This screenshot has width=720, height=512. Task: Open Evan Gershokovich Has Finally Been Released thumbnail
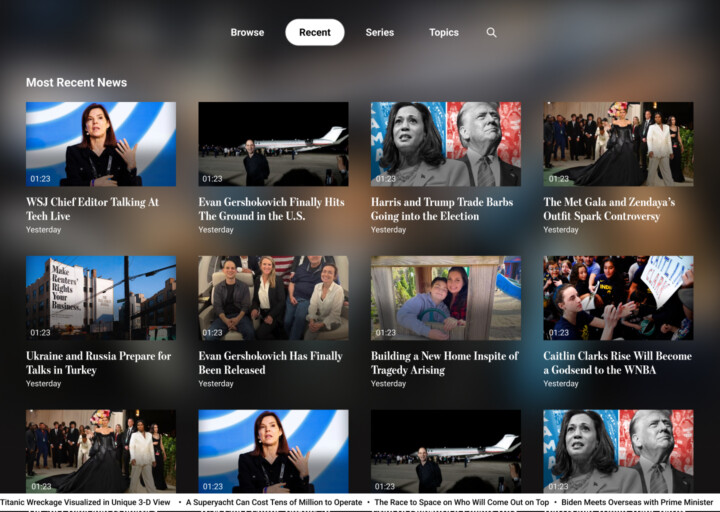click(x=273, y=298)
